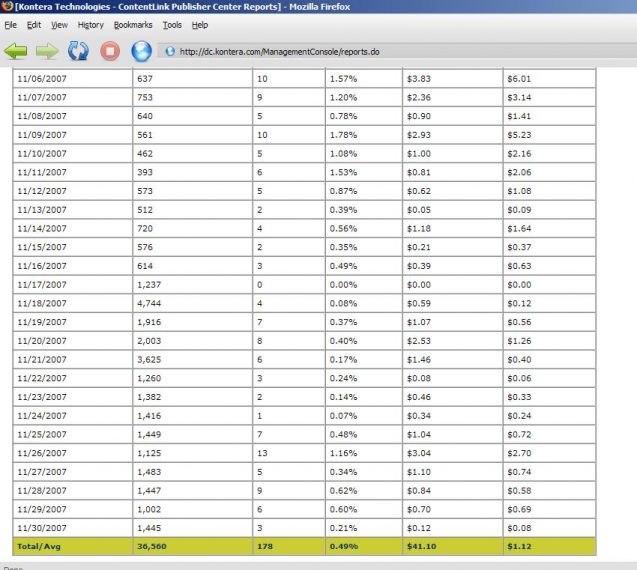
Task: Go Home using the globe icon
Action: 141,51
